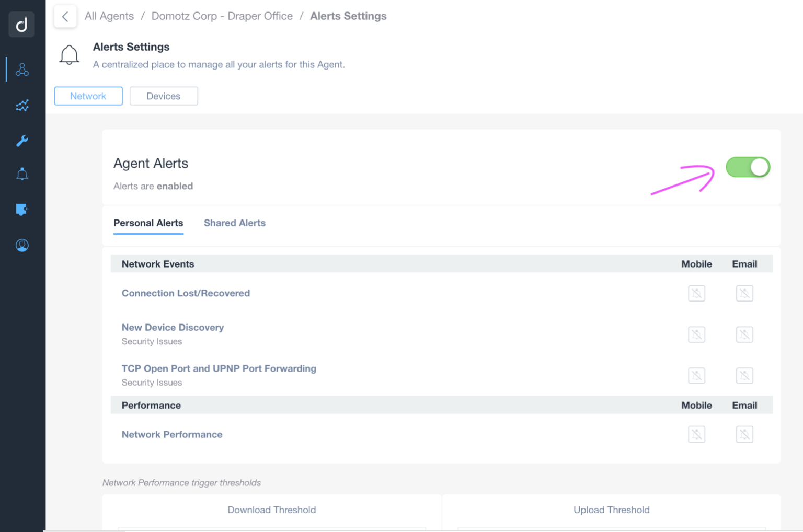Click the back arrow navigation button
The width and height of the screenshot is (803, 532).
(x=65, y=16)
